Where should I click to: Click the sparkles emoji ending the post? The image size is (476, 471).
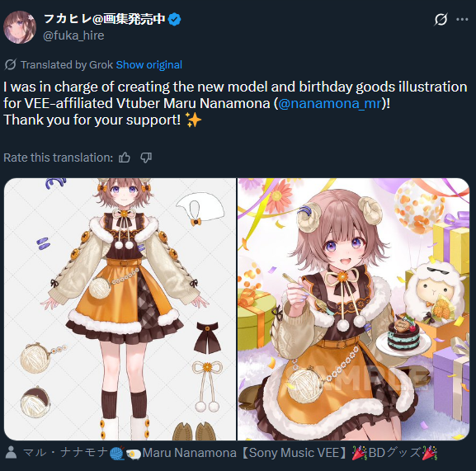(x=193, y=120)
